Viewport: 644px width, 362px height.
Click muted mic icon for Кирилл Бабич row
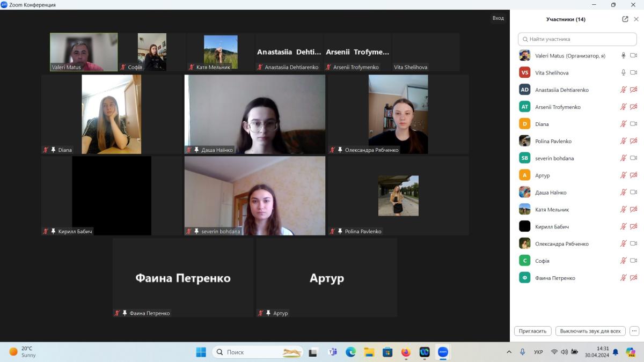tap(623, 227)
